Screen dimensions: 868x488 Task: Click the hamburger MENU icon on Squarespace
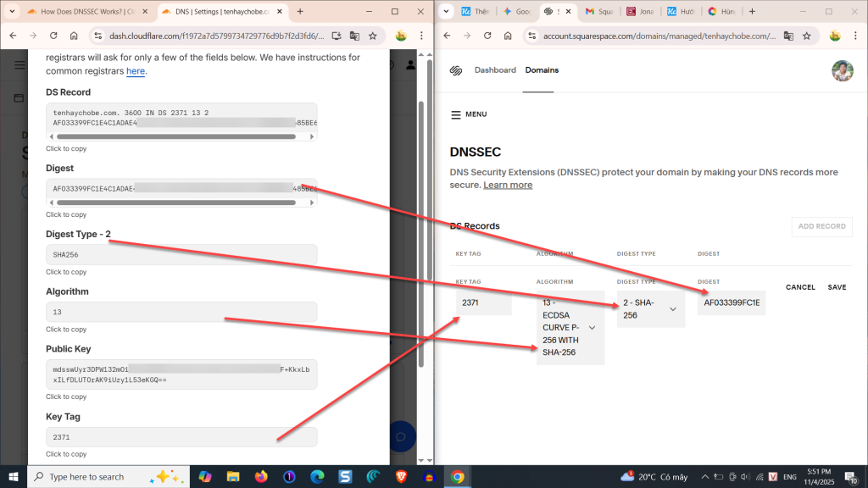click(x=454, y=114)
